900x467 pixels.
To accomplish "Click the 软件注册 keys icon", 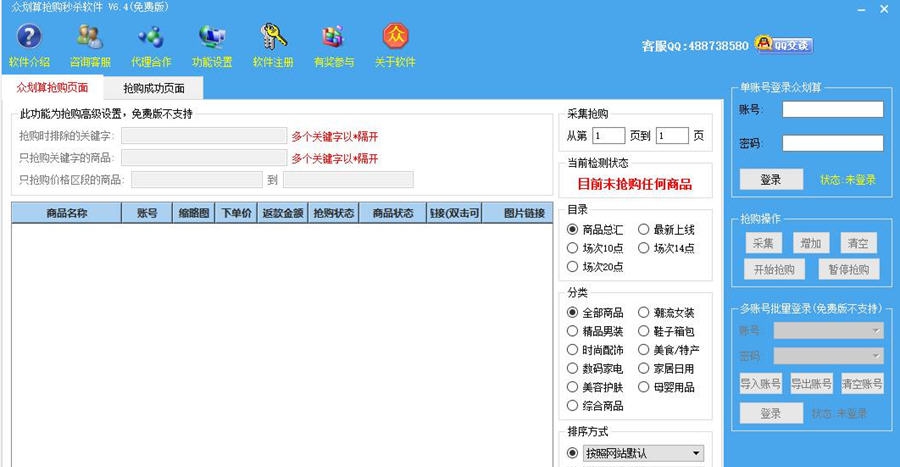I will 273,37.
